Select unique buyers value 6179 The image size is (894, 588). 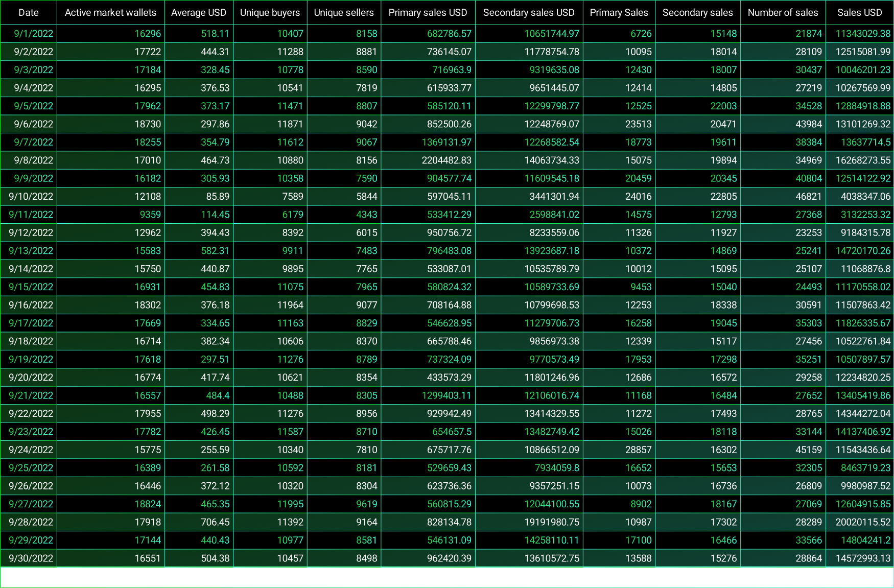270,215
